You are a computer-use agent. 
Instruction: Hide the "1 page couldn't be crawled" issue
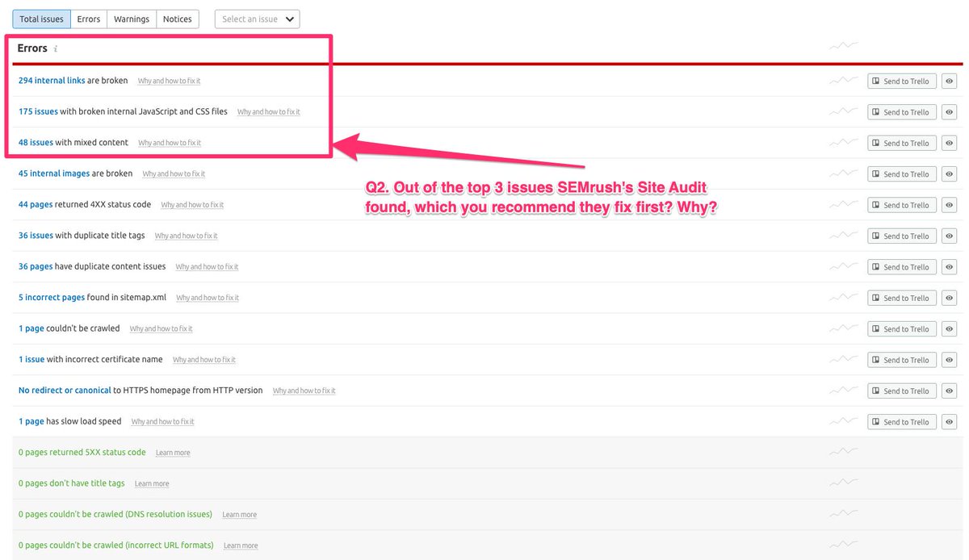pyautogui.click(x=950, y=328)
